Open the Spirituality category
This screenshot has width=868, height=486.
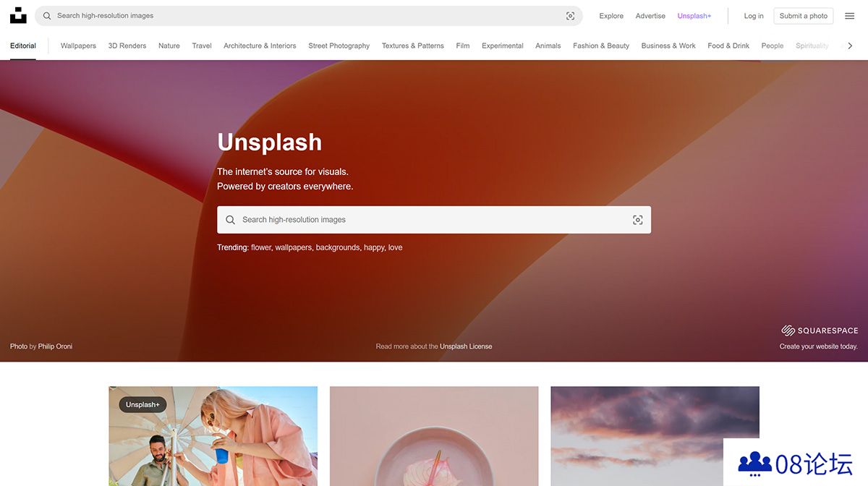pyautogui.click(x=812, y=46)
